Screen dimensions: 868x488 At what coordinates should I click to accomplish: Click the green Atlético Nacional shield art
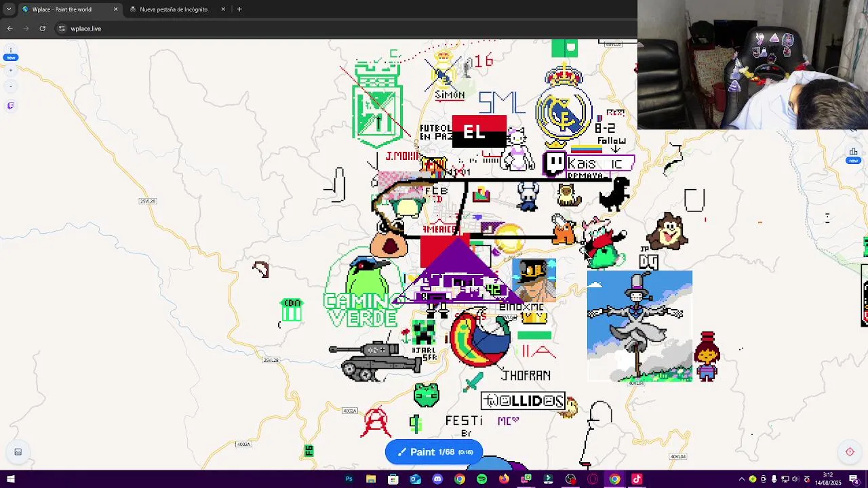coord(378,104)
